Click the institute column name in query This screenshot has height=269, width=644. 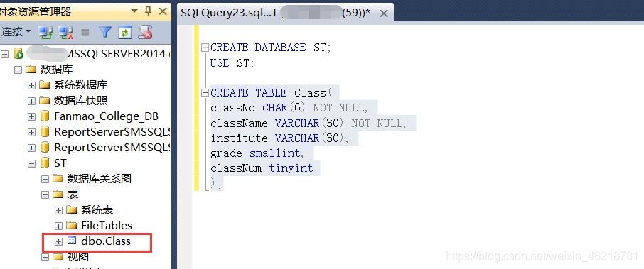239,138
